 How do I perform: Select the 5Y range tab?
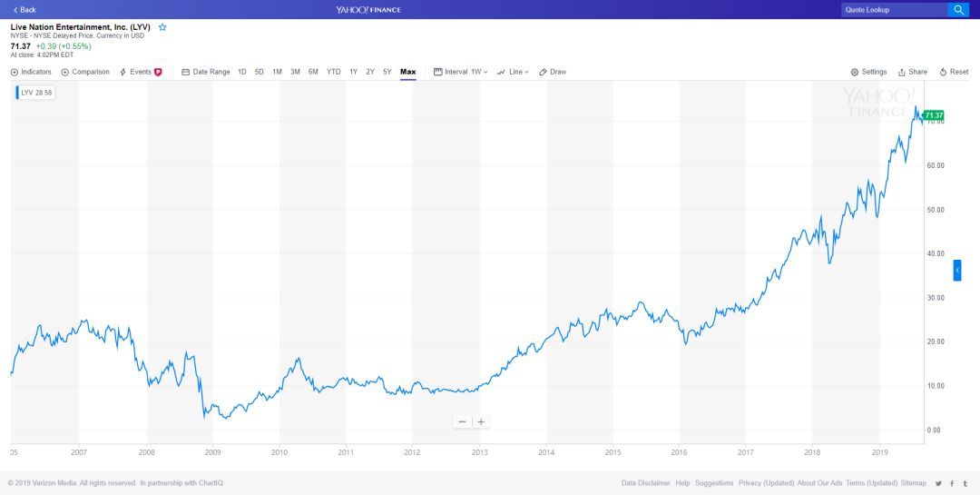coord(387,72)
